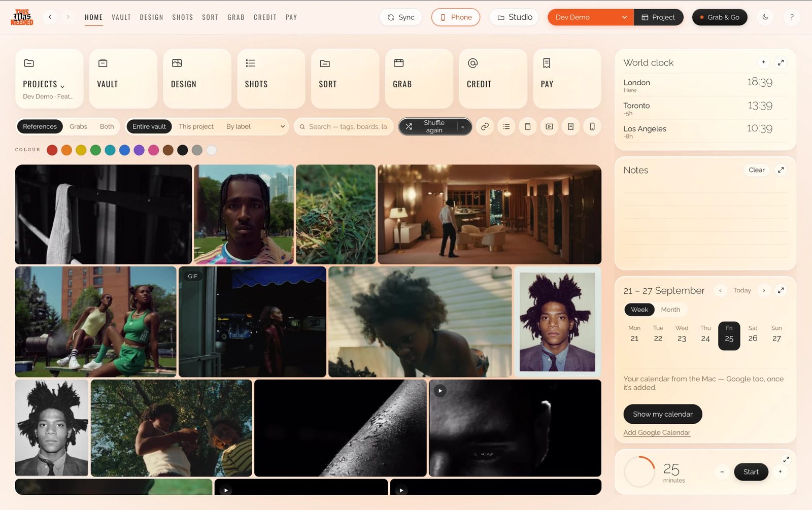
Task: Switch calendar to Month view
Action: pos(670,310)
